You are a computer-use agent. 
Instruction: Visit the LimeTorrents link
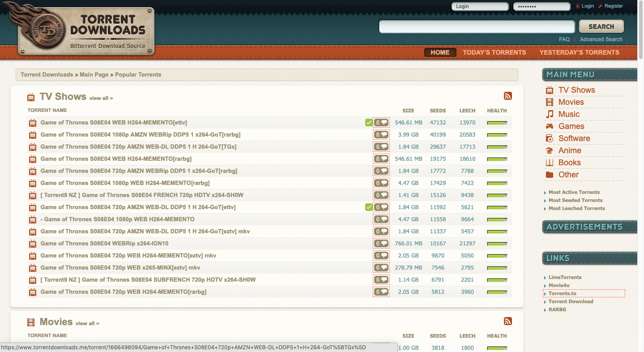[x=565, y=277]
